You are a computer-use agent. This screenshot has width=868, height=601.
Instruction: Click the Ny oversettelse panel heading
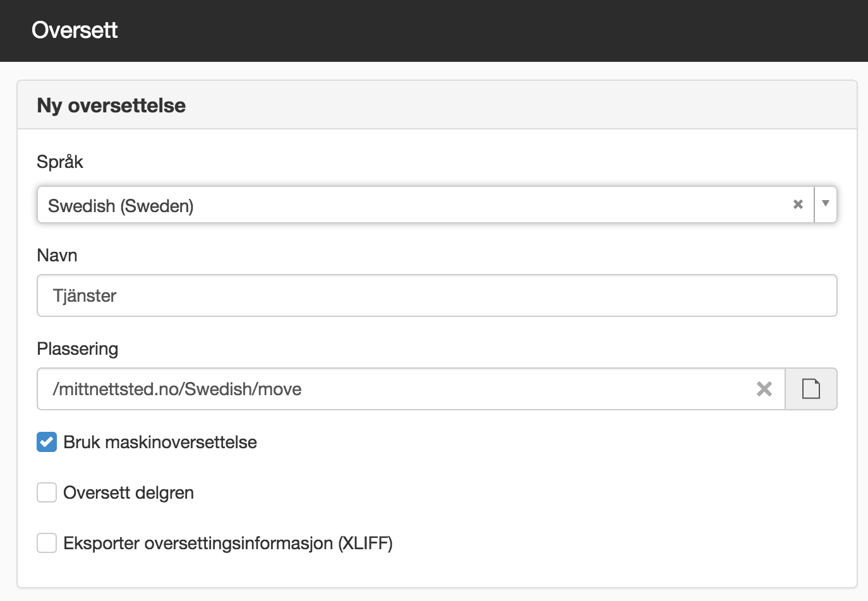coord(111,105)
